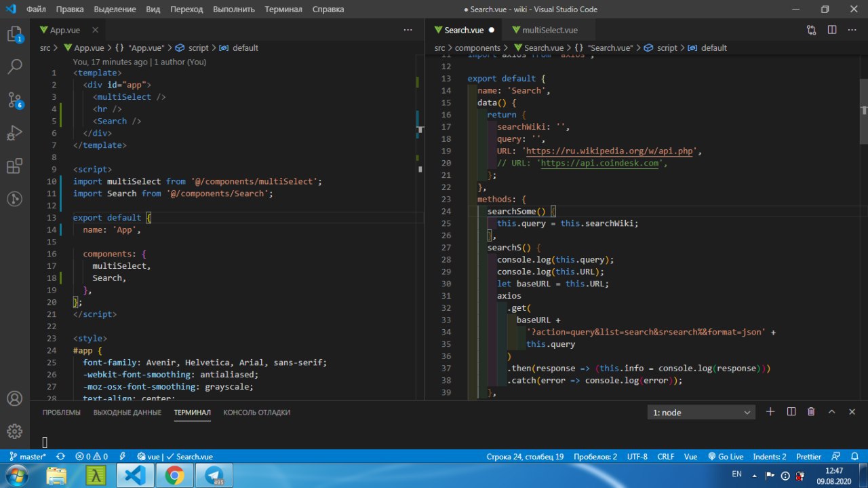This screenshot has height=488, width=868.
Task: Start Go Live server
Action: [726, 457]
